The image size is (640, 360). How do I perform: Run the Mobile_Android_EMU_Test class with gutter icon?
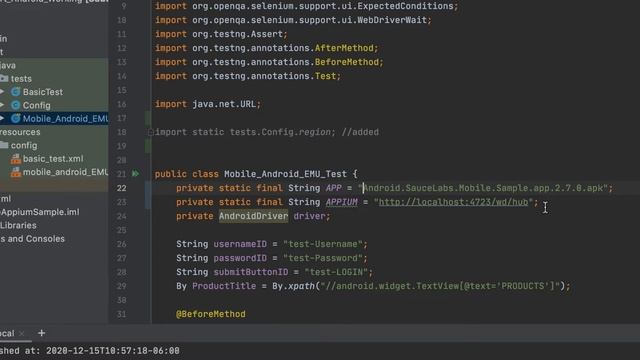(135, 174)
